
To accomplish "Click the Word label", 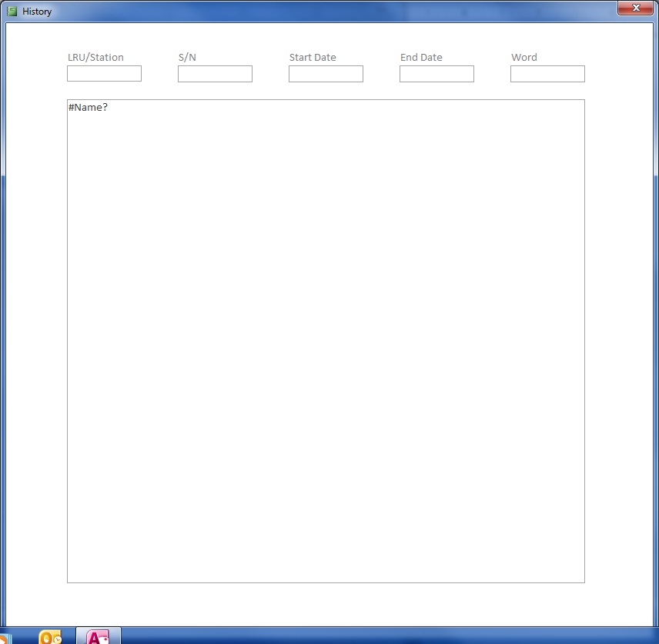I will click(x=524, y=57).
